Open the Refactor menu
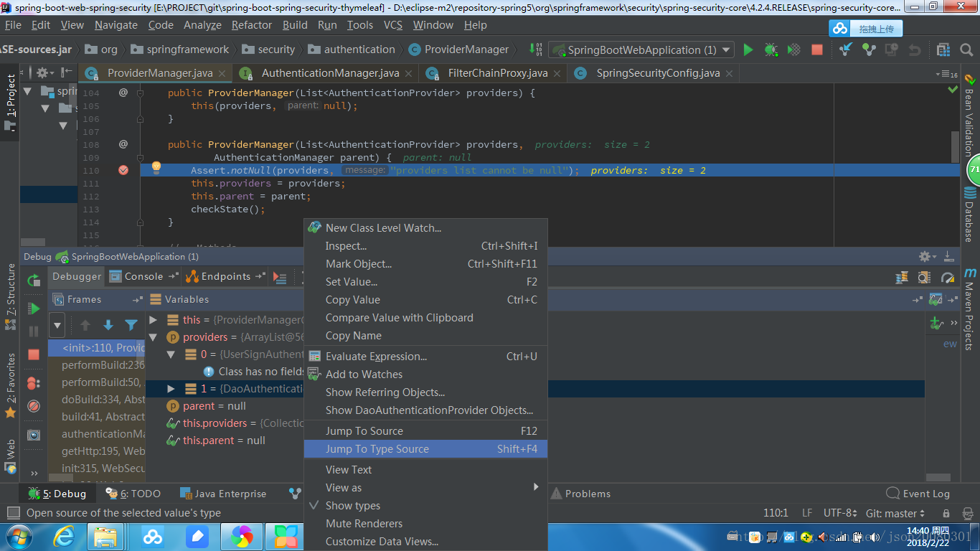 (252, 24)
